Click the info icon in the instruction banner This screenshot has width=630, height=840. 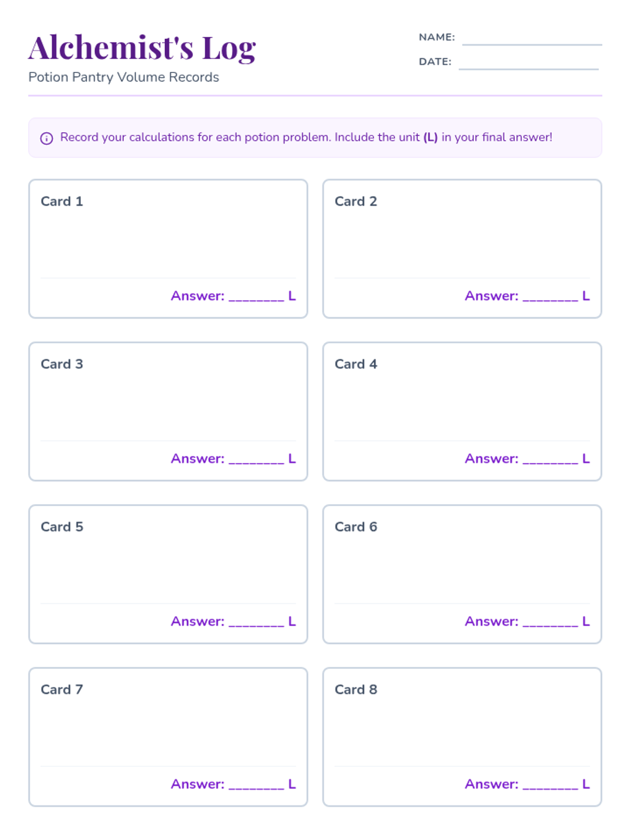(47, 138)
